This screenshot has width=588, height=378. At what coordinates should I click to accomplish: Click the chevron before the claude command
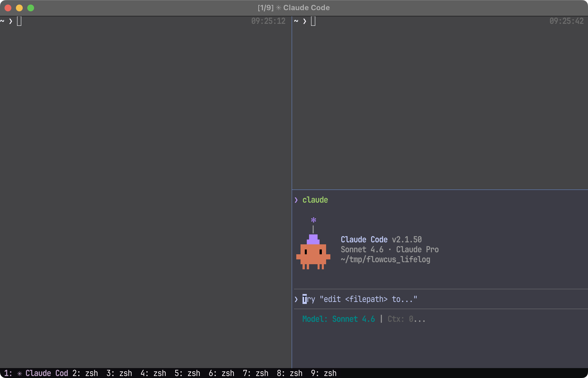pos(296,200)
